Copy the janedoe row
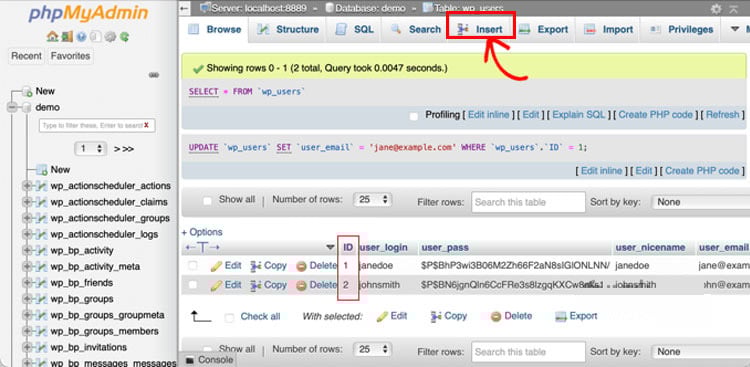Screen dimensions: 750x367 (x=268, y=266)
